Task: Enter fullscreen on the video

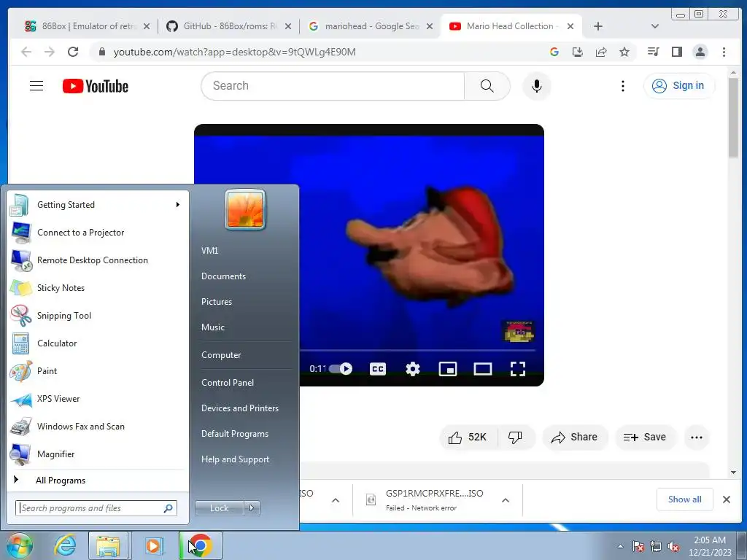Action: 518,368
